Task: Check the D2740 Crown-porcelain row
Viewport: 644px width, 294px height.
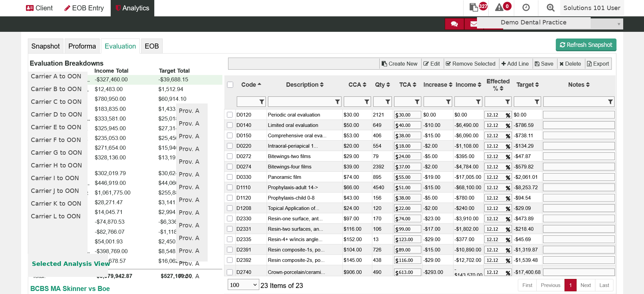Action: point(230,272)
